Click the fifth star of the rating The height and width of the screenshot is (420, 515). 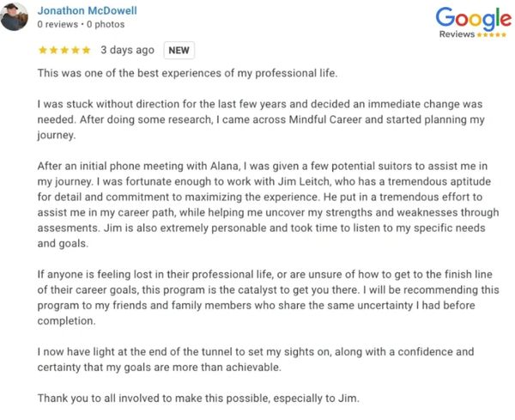[87, 50]
